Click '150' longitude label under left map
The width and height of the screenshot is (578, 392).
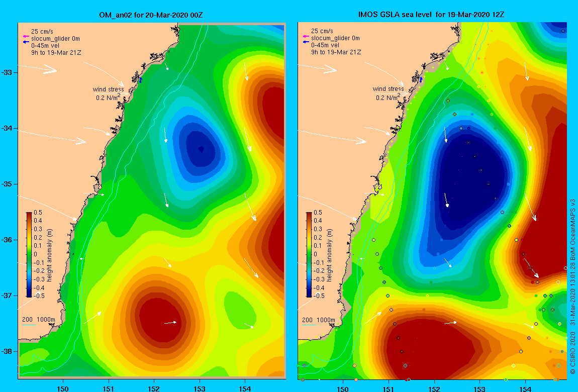click(63, 388)
